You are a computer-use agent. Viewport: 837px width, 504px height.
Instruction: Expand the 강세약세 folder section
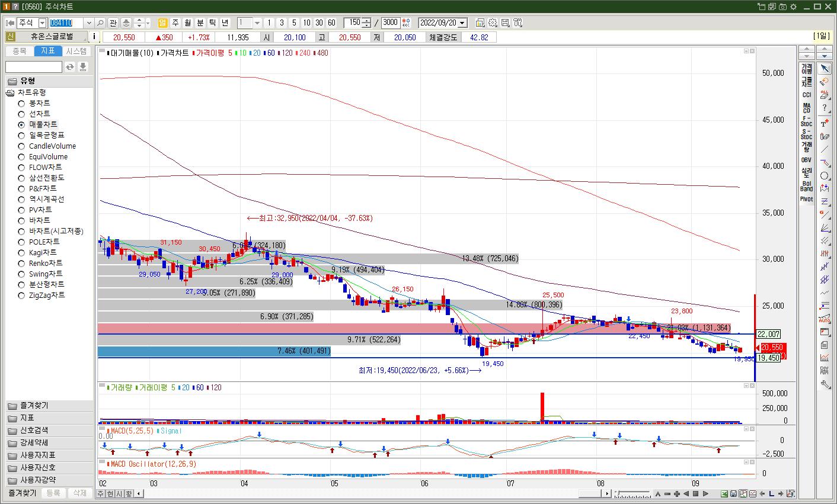[x=49, y=443]
